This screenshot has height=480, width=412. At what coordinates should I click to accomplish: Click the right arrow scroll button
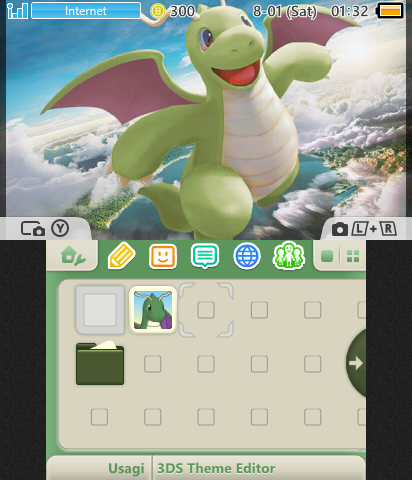pyautogui.click(x=356, y=363)
